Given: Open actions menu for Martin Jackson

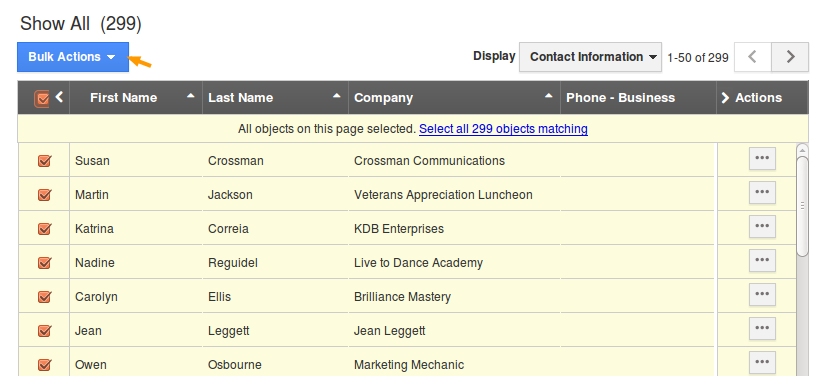Looking at the screenshot, I should pyautogui.click(x=762, y=193).
